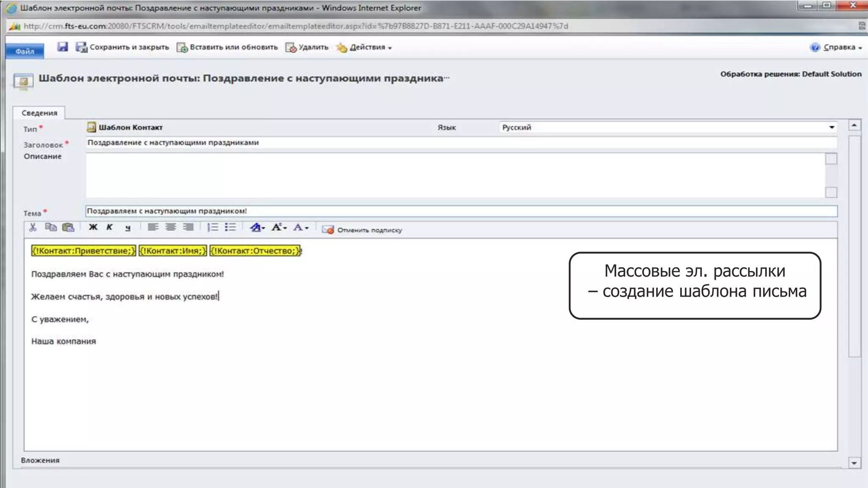Click the Cut scissors icon
This screenshot has height=488, width=868.
[x=33, y=227]
